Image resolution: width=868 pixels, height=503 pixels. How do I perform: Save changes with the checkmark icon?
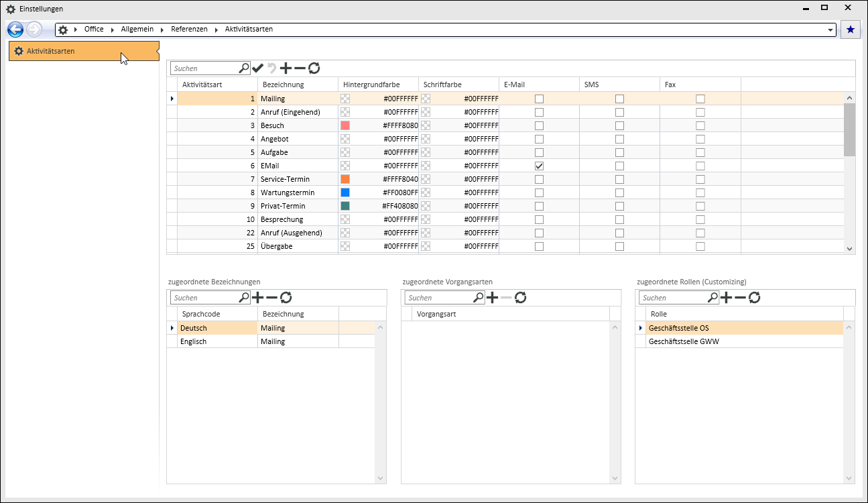[258, 68]
